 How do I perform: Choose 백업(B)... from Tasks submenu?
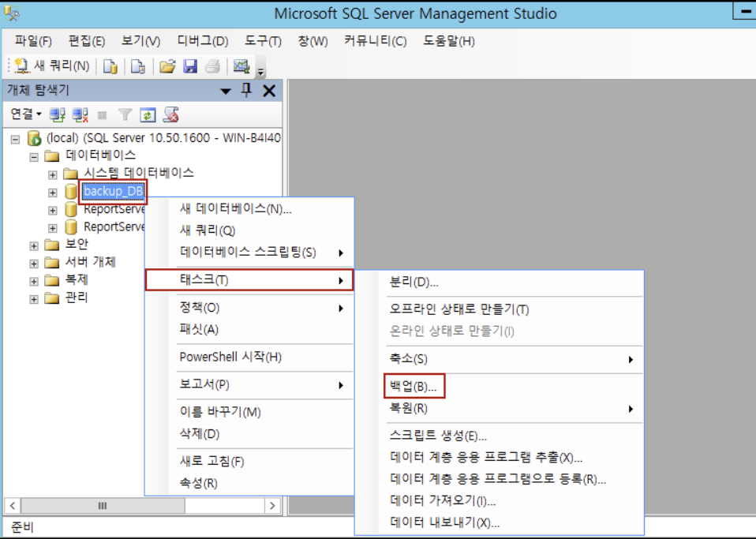pyautogui.click(x=499, y=386)
